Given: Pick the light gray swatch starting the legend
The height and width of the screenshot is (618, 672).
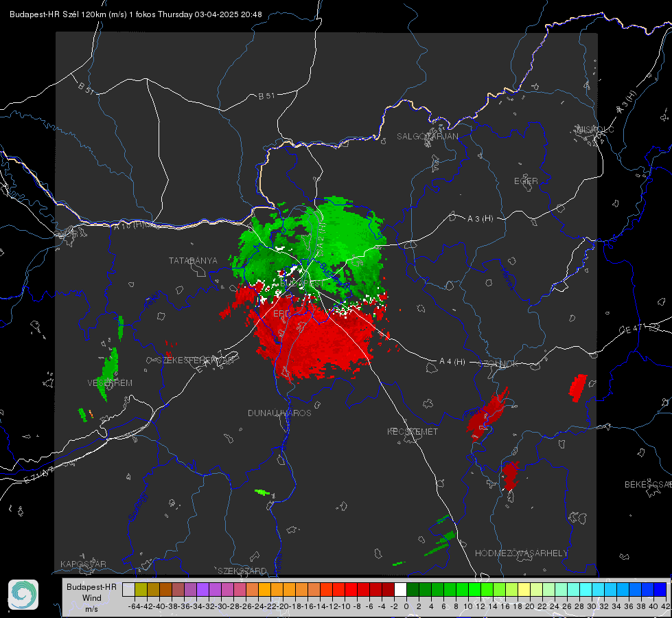Looking at the screenshot, I should [x=128, y=589].
